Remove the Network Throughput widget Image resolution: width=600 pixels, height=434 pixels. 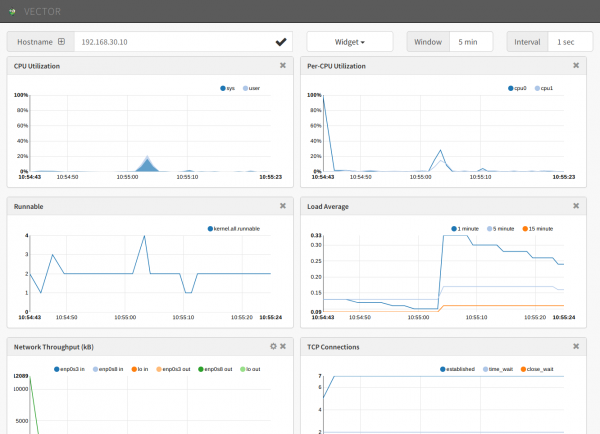point(283,346)
